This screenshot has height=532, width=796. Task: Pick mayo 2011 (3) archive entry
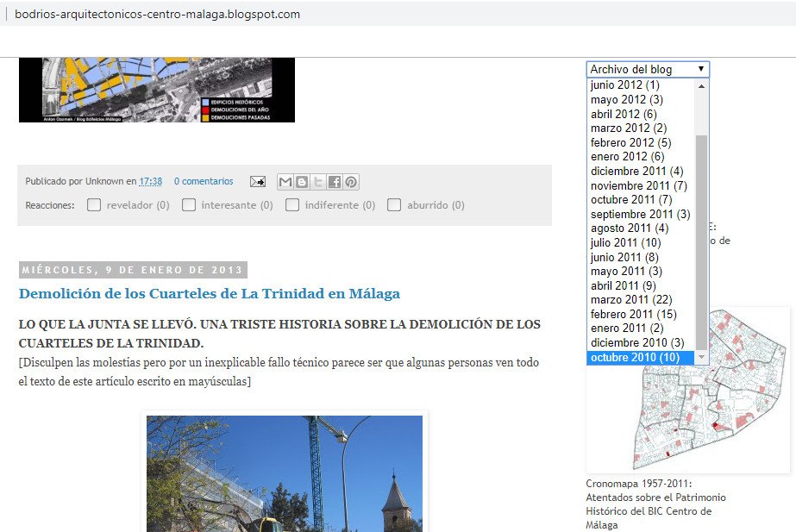641,271
